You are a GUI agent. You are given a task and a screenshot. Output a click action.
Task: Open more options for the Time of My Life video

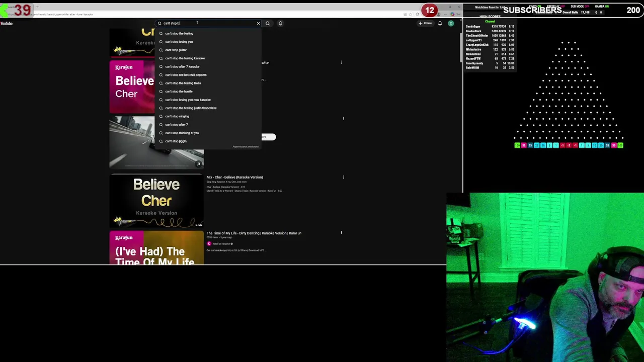pos(341,233)
